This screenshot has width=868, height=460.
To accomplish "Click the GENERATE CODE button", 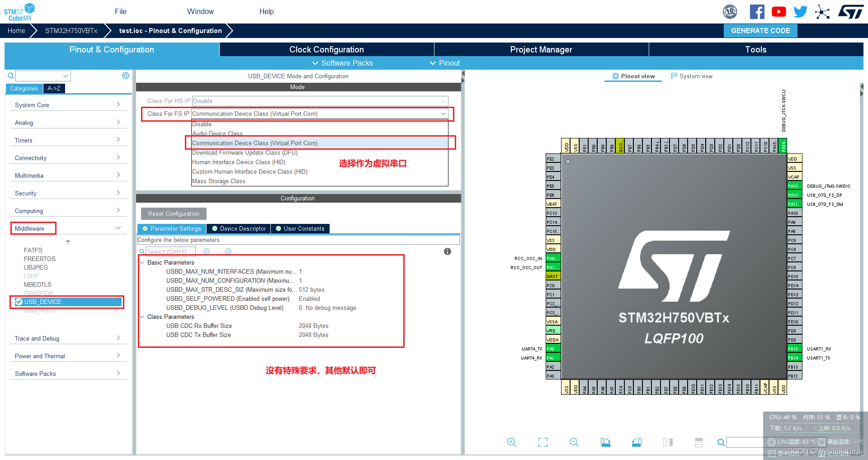I will pyautogui.click(x=760, y=31).
